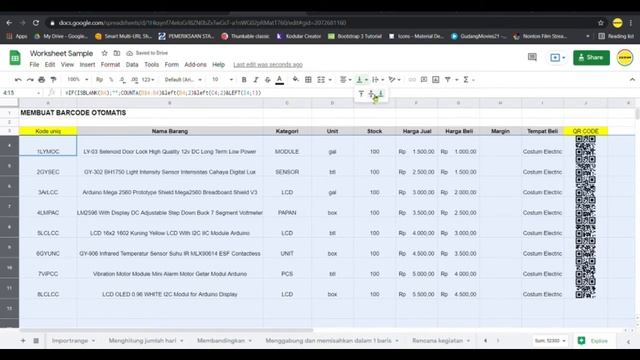Click the browser back arrow
The image size is (640, 360).
click(9, 23)
